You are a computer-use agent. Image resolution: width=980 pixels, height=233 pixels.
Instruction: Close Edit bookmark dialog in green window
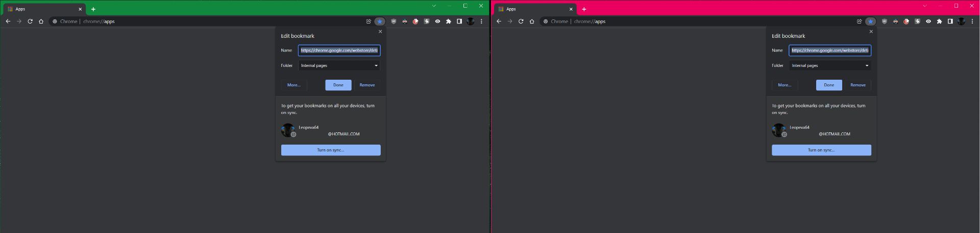[x=380, y=32]
